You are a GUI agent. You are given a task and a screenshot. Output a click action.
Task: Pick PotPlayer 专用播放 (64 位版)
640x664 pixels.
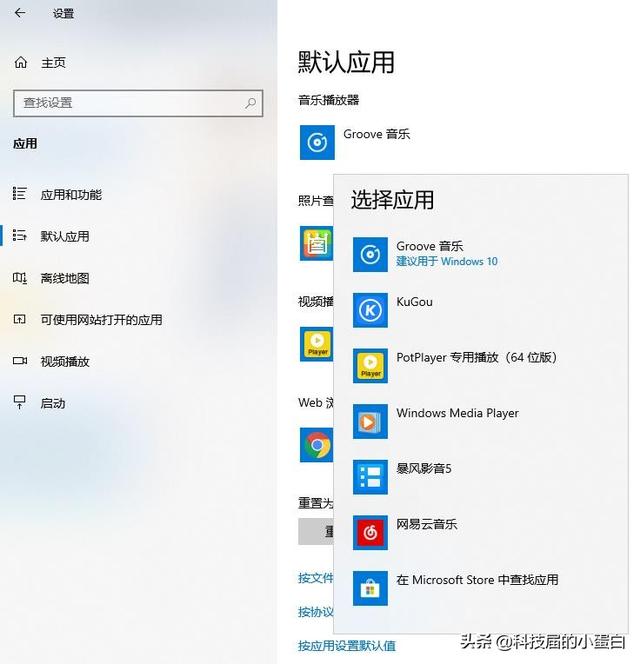click(x=481, y=365)
